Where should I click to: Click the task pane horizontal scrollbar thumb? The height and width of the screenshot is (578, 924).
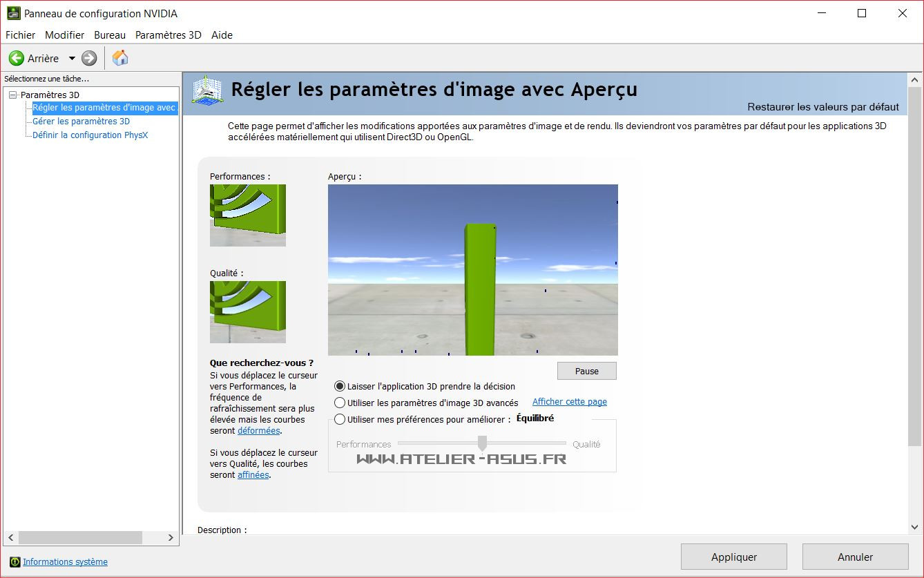click(x=80, y=537)
